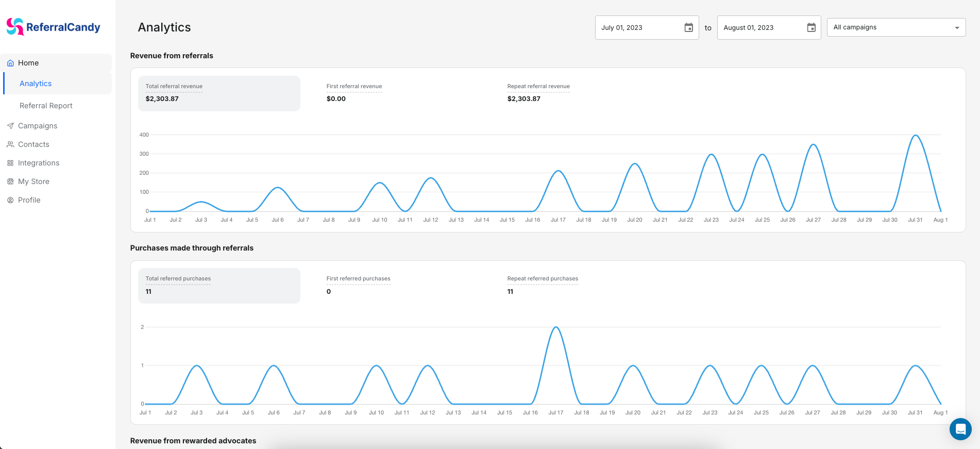The image size is (980, 449).
Task: Expand the All campaigns dropdown
Action: tap(896, 27)
